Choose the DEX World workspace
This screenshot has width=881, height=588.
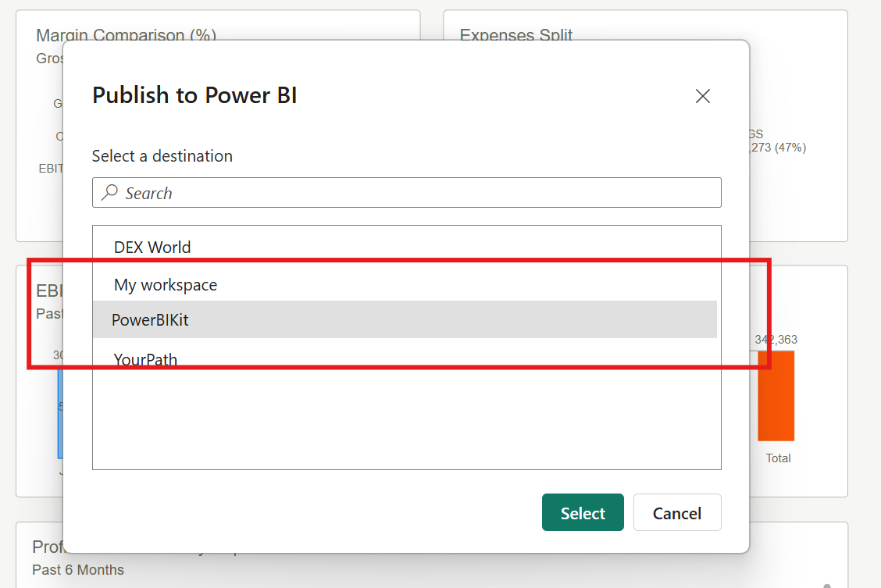[152, 247]
